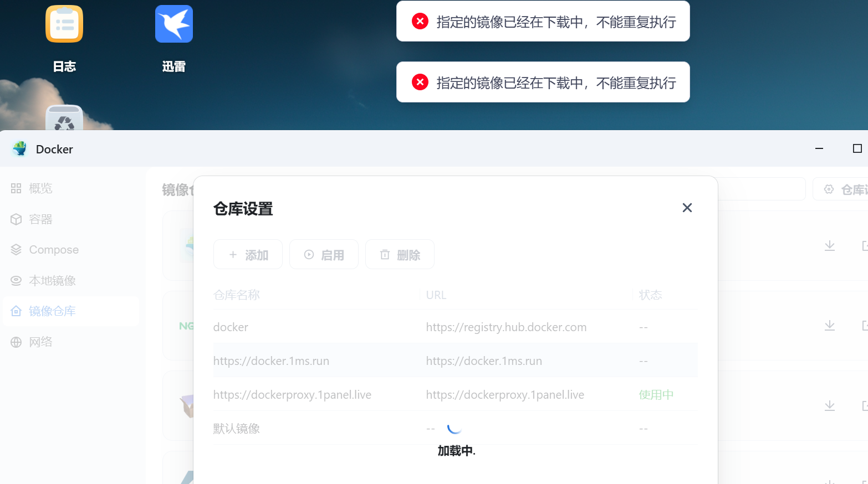Click URL https://registry.hub.docker.com

tap(506, 327)
